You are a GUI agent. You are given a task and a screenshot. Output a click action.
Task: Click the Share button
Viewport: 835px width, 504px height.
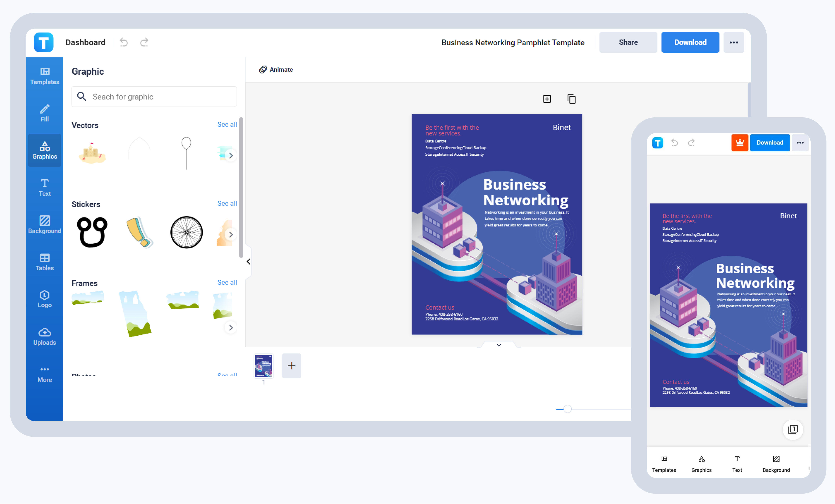tap(628, 42)
